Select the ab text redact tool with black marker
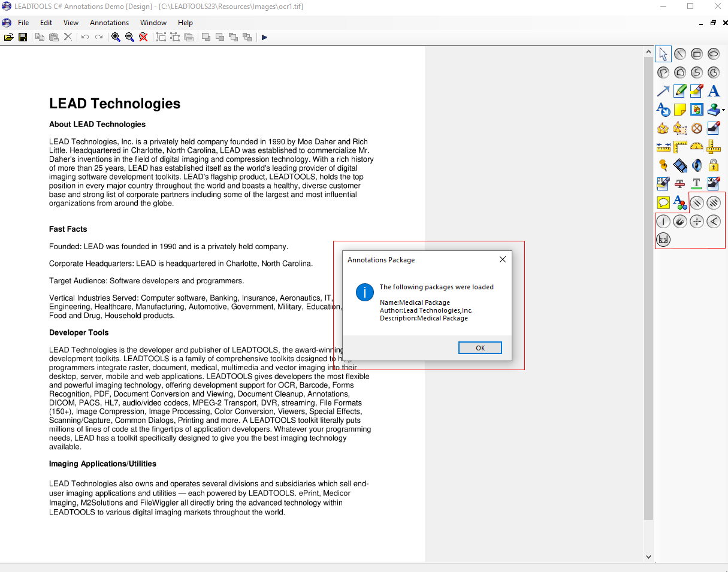Viewport: 728px width, 572px height. (x=714, y=184)
